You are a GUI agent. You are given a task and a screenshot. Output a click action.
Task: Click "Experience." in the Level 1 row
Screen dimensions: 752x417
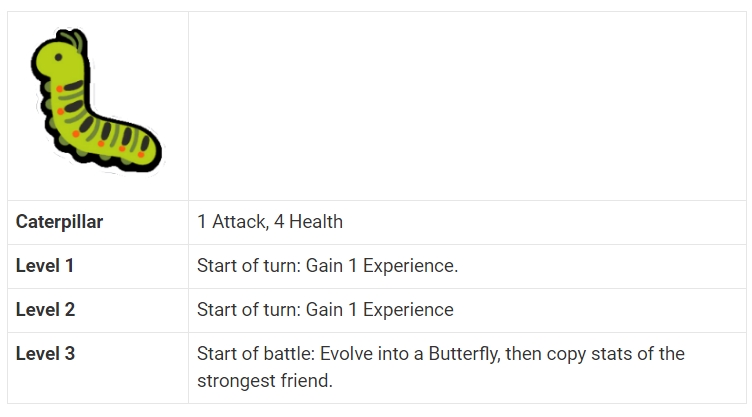[411, 266]
